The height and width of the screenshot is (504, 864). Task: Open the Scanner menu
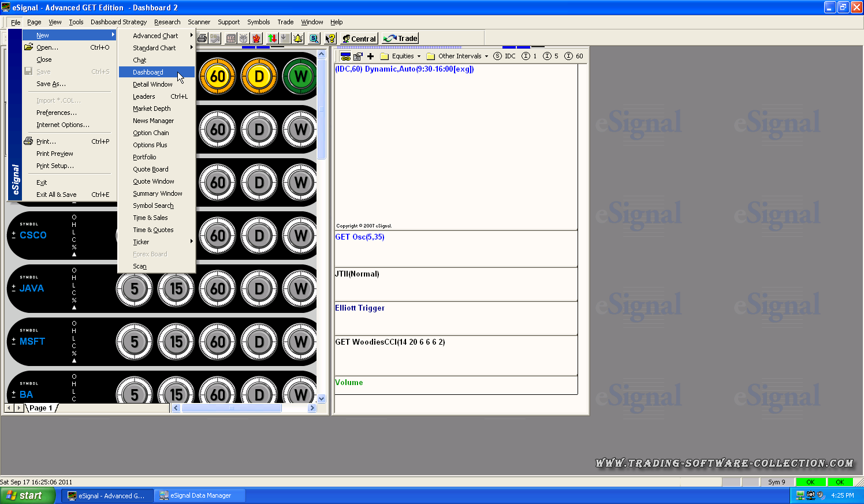click(199, 22)
